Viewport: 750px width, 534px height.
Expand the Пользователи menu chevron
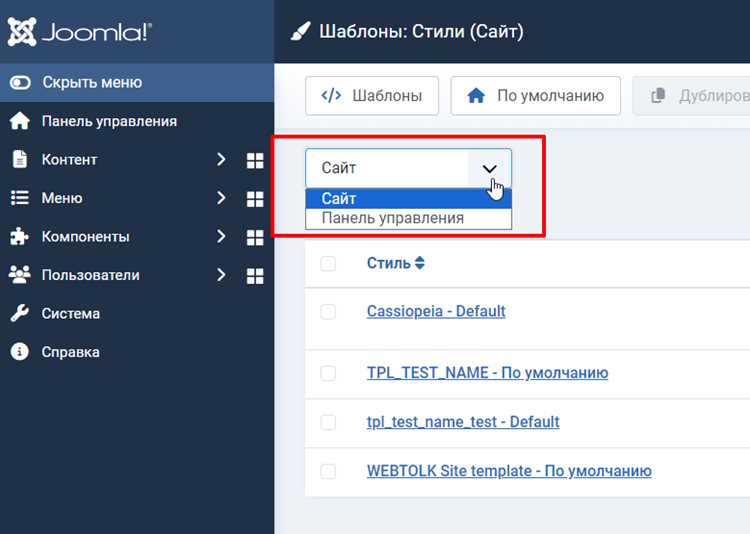pyautogui.click(x=221, y=275)
